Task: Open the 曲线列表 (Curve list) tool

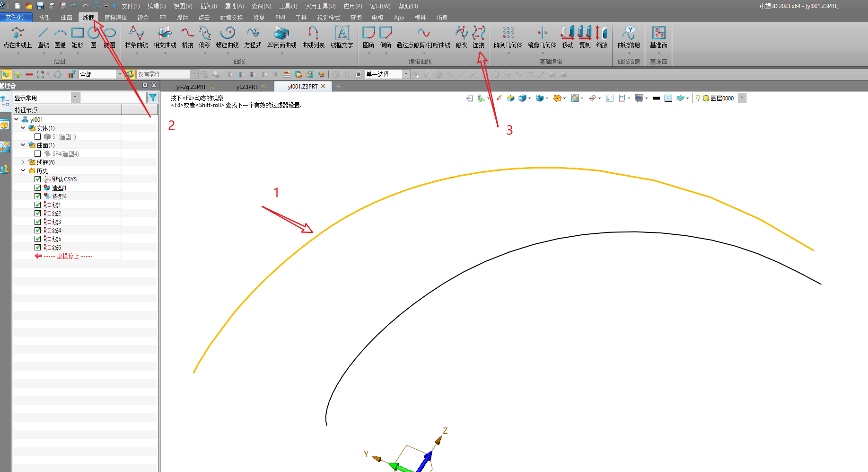Action: point(314,37)
